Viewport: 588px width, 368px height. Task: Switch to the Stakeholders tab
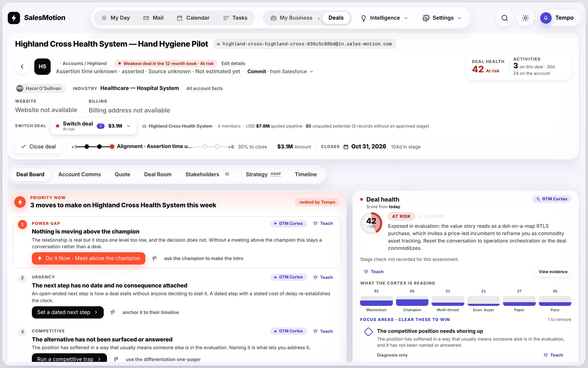coord(207,174)
